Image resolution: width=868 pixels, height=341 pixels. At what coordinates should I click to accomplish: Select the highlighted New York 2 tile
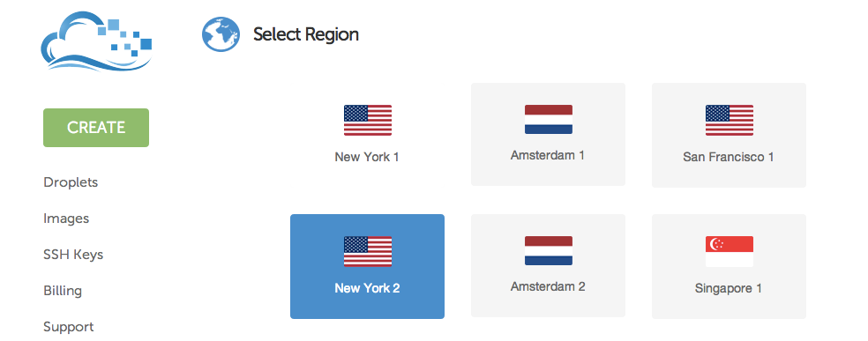coord(367,266)
